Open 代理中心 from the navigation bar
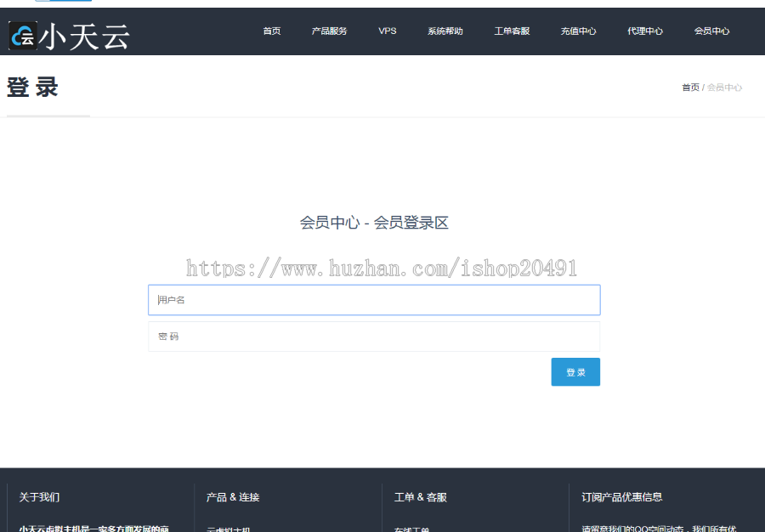This screenshot has height=532, width=765. pyautogui.click(x=645, y=31)
